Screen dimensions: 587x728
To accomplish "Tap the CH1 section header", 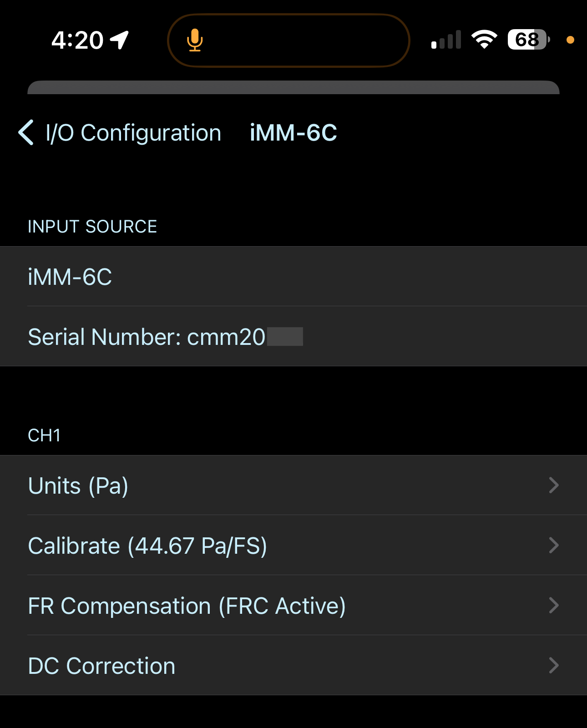I will click(44, 436).
